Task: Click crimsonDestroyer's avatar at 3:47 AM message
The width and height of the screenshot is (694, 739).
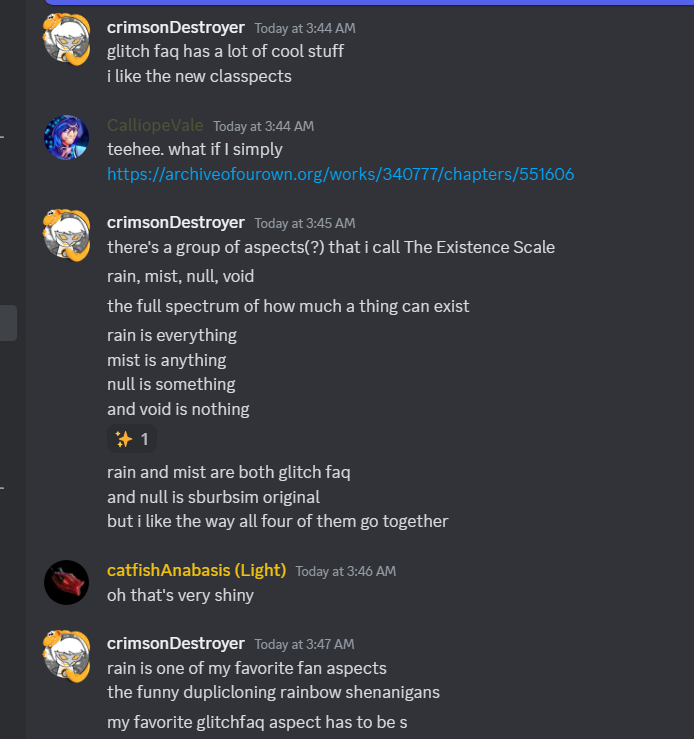Action: coord(66,656)
